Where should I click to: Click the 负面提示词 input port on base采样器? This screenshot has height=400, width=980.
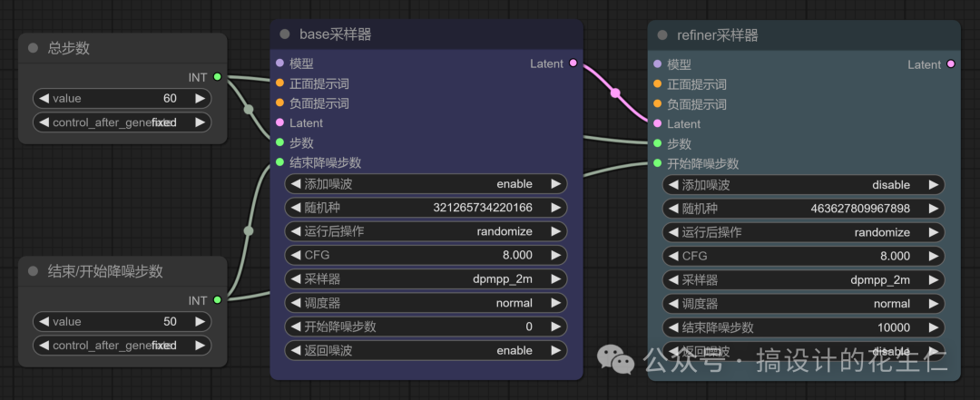pos(280,103)
